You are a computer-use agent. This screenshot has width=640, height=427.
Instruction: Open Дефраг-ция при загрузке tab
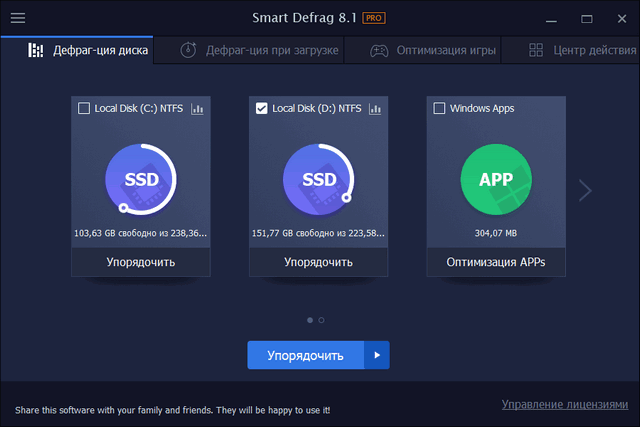click(249, 50)
